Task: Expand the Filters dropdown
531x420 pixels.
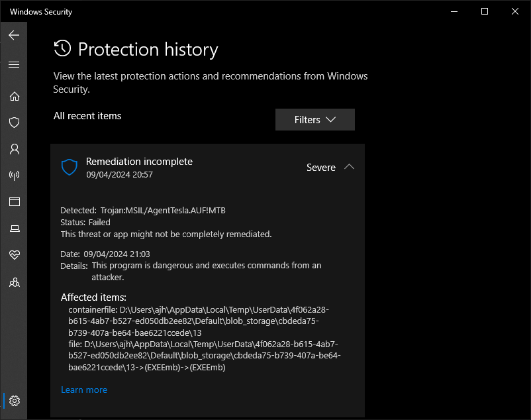Action: (x=315, y=119)
